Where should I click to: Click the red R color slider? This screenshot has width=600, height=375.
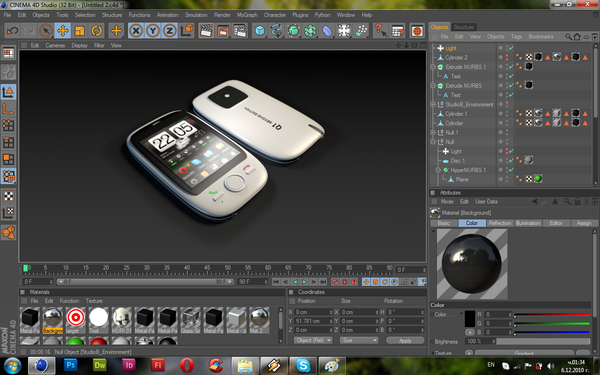point(551,315)
